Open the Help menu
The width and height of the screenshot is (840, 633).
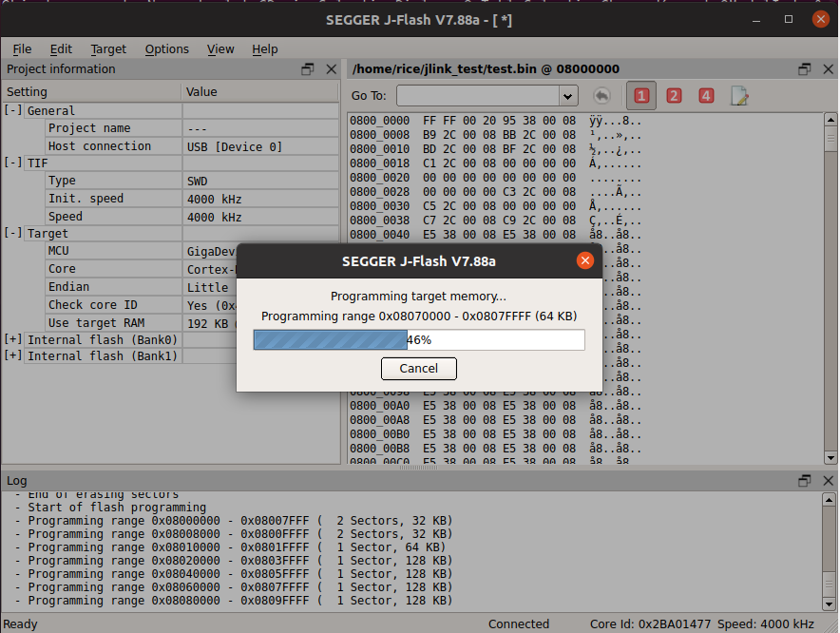tap(265, 49)
